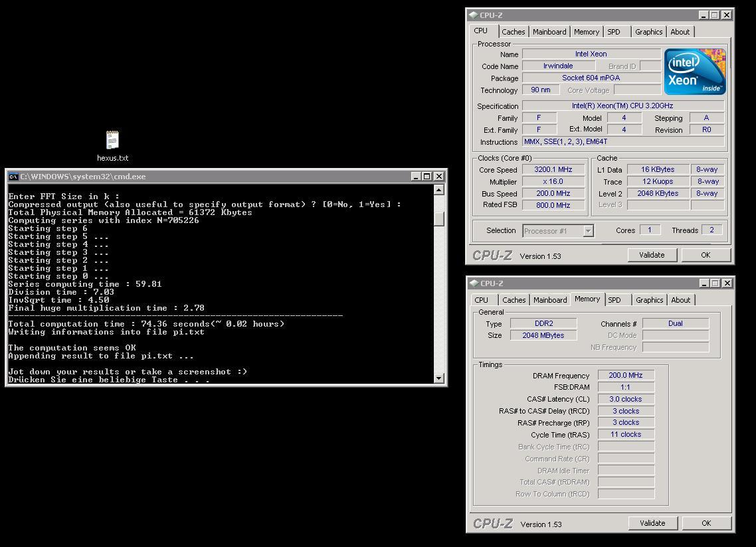Open About tab in upper CPU-Z window
The image size is (756, 547).
point(680,32)
